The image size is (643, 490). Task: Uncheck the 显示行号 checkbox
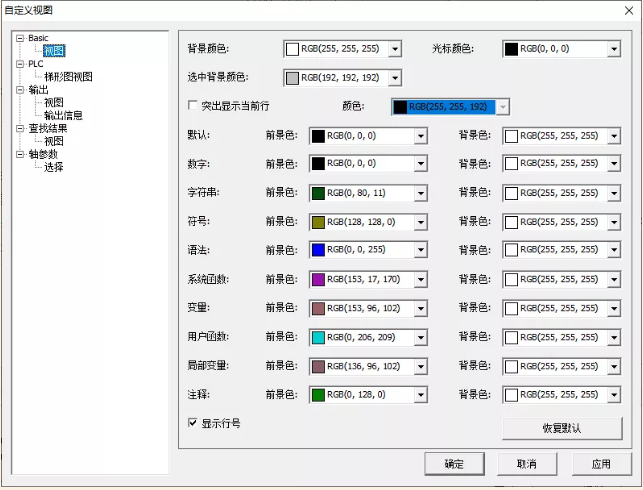(192, 422)
